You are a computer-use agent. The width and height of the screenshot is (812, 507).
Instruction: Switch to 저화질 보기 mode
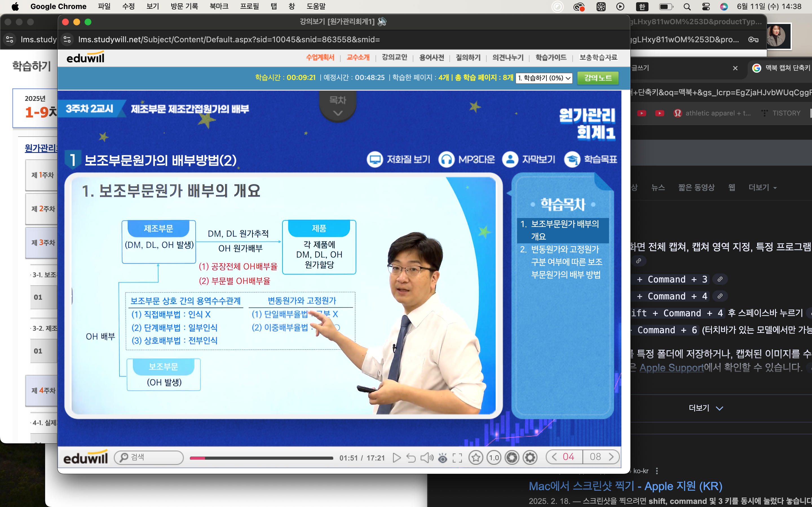point(398,159)
